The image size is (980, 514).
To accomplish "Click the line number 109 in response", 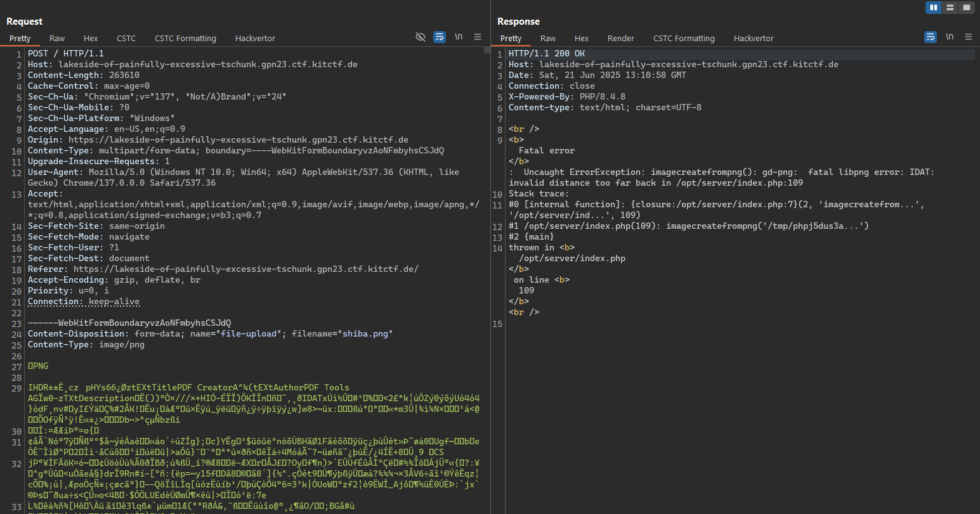I will pyautogui.click(x=526, y=290).
